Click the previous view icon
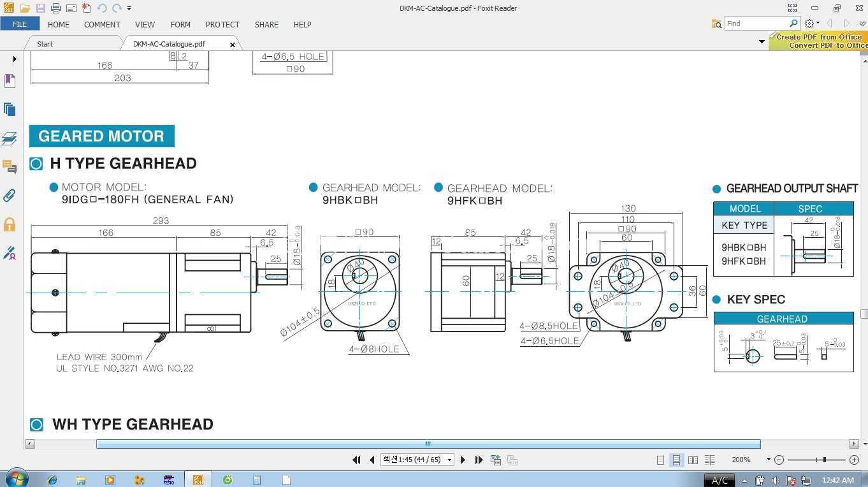 495,460
